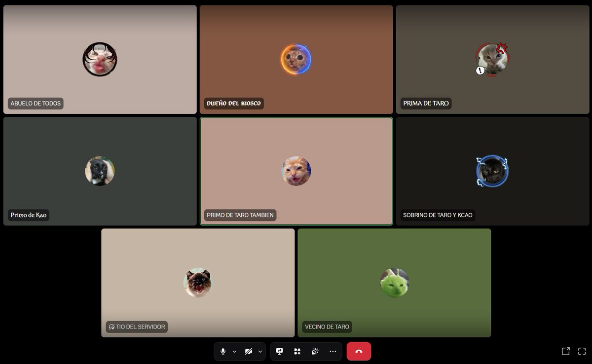The image size is (592, 364).
Task: Select DUEÑO DEL KIOSCO cat avatar
Action: [296, 60]
